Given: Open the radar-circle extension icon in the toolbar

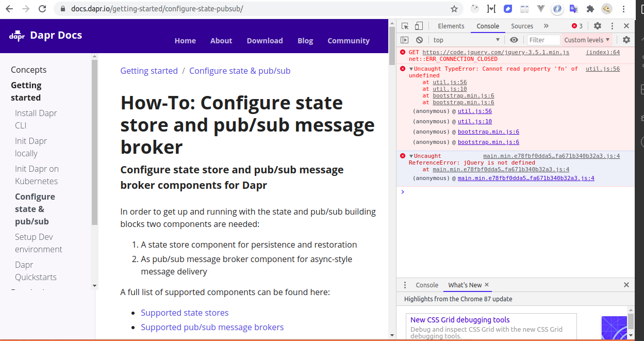Looking at the screenshot, I should pos(475,9).
